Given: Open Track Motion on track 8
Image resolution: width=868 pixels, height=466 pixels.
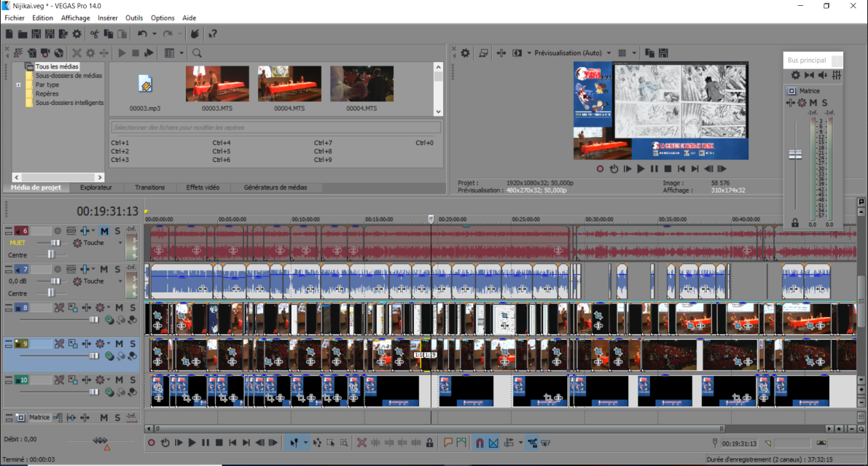Looking at the screenshot, I should pyautogui.click(x=73, y=308).
